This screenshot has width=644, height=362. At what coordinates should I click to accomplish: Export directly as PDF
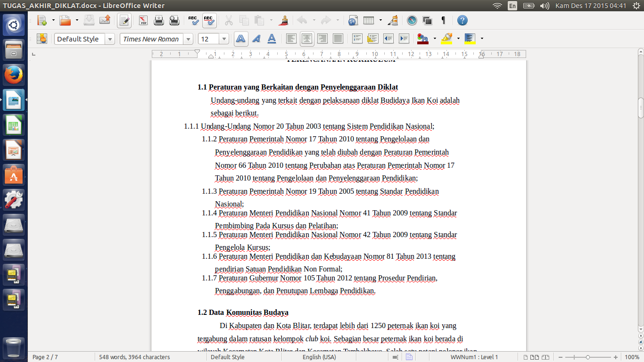tap(143, 20)
